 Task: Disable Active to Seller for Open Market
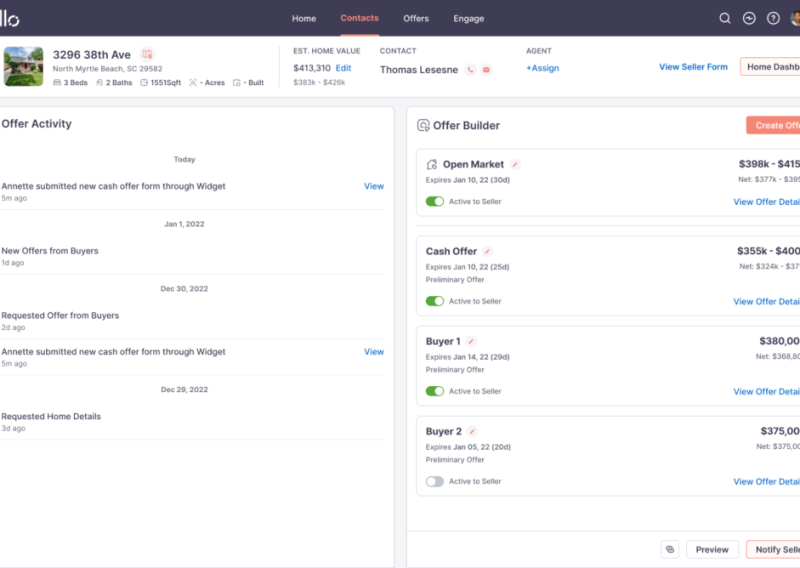[434, 201]
